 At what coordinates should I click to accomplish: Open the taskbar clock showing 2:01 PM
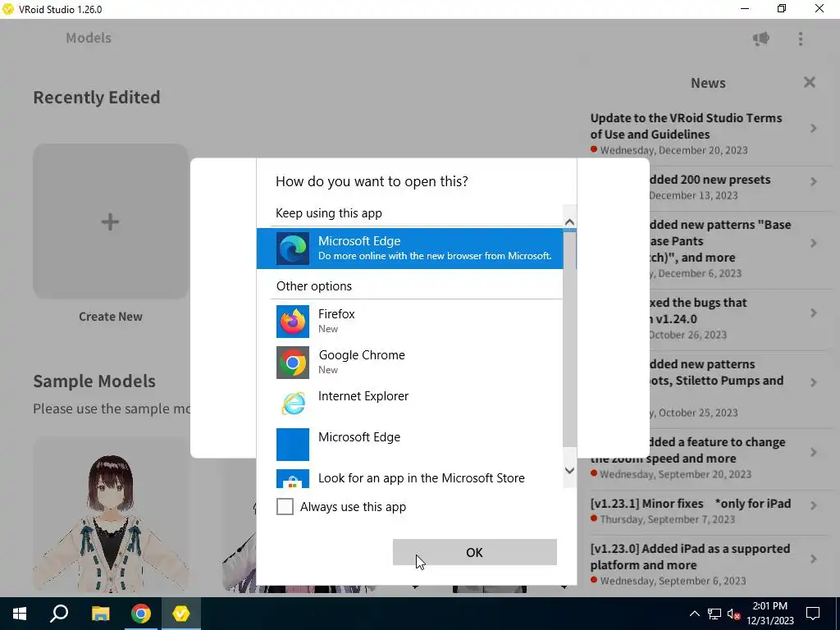pyautogui.click(x=769, y=614)
